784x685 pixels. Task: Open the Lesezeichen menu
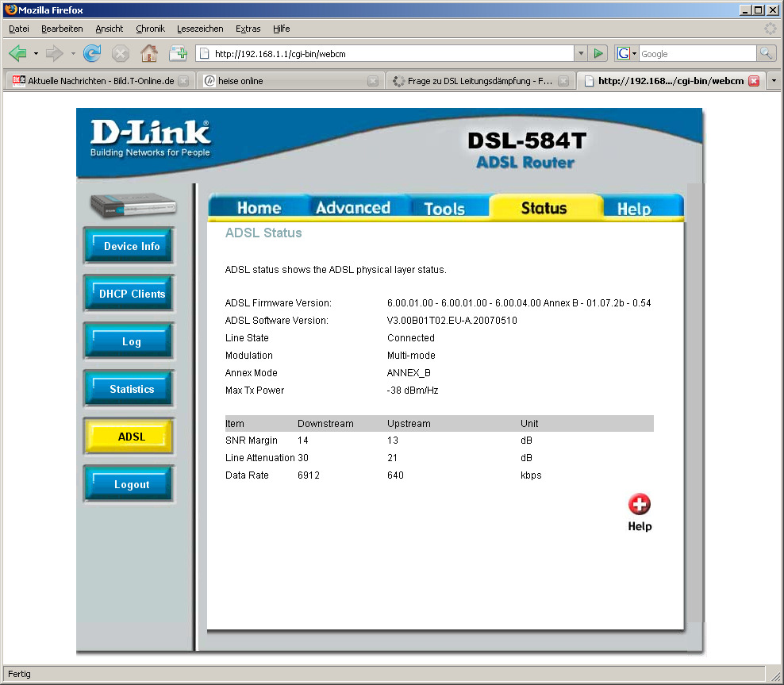coord(200,29)
